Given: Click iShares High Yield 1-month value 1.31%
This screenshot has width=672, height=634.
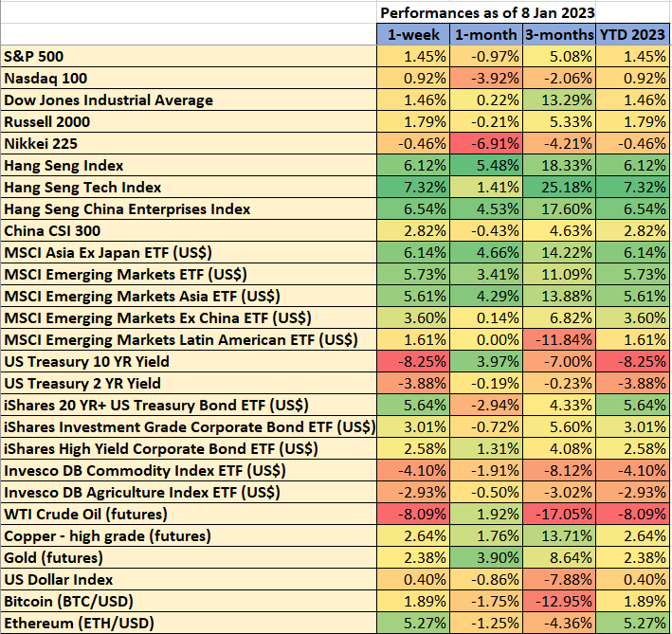Looking at the screenshot, I should pyautogui.click(x=486, y=449).
